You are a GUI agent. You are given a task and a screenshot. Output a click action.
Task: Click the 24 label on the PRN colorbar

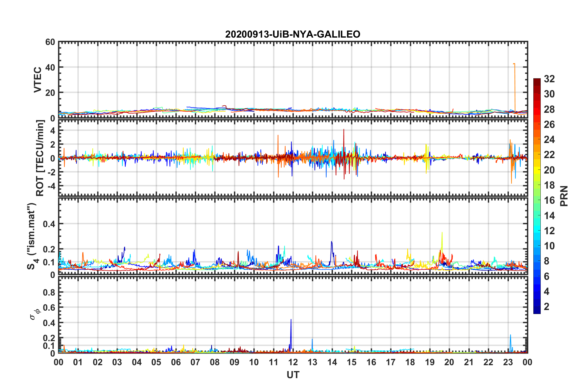549,140
